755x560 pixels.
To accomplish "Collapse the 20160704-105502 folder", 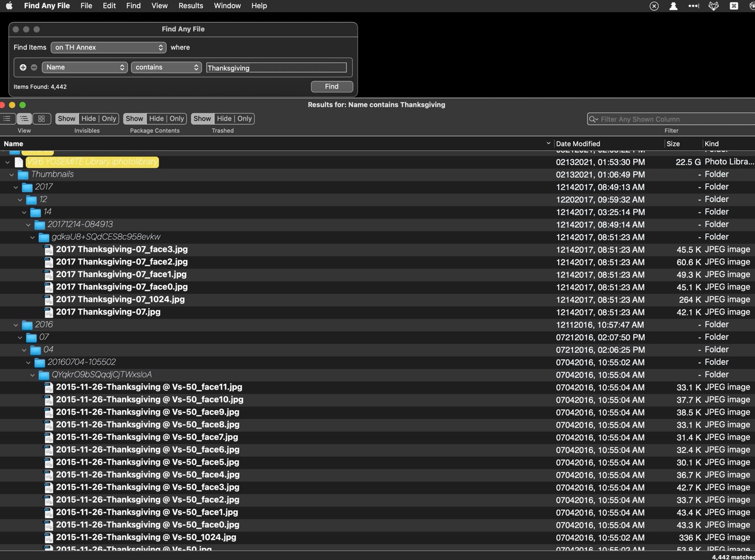I will point(28,363).
